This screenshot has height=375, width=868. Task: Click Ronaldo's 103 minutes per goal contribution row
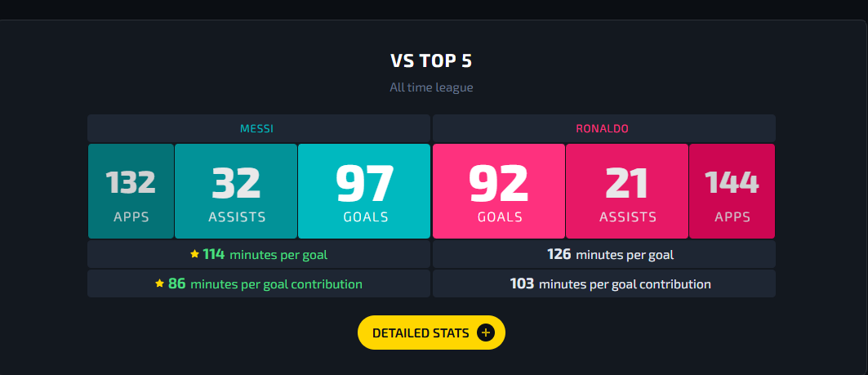(x=604, y=283)
